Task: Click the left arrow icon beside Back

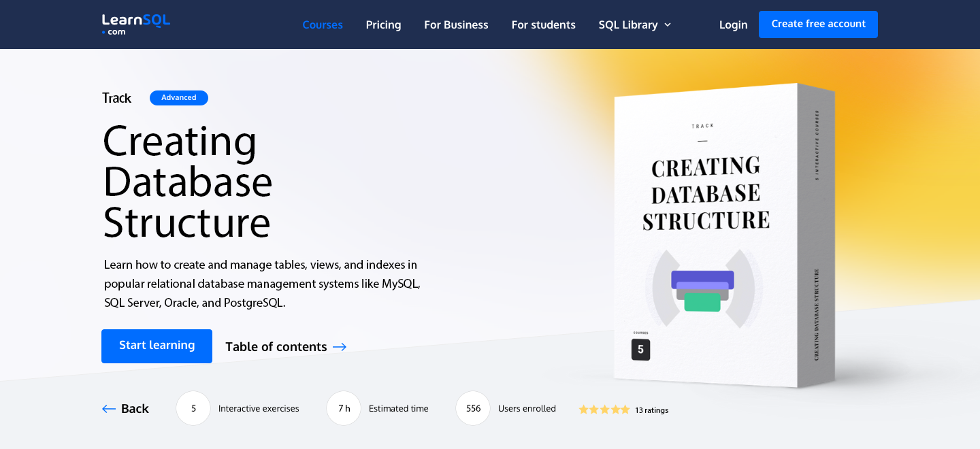Action: click(x=109, y=408)
